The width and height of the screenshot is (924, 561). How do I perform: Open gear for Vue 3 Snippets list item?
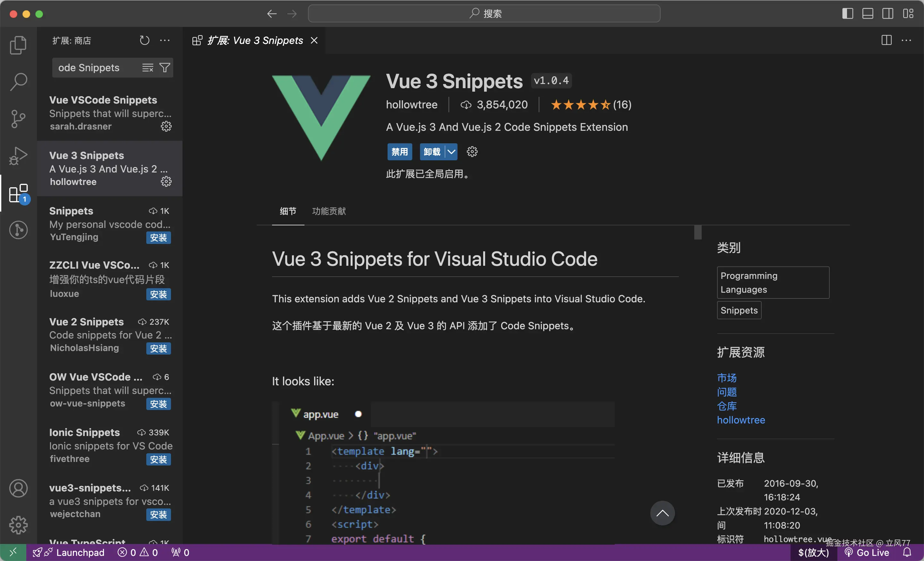click(166, 182)
